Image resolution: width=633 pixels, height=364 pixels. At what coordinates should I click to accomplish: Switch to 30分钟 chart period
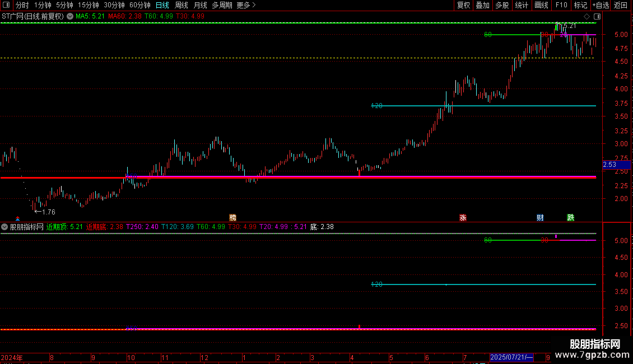114,5
